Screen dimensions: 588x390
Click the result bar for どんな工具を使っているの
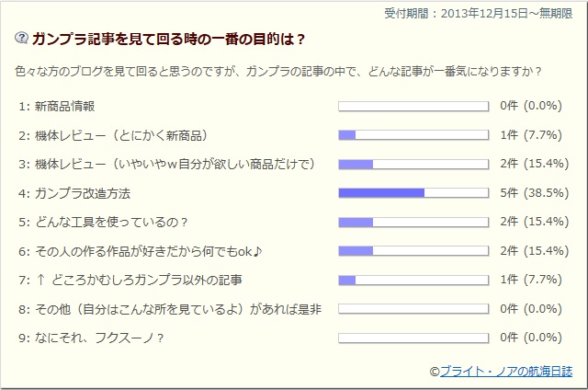tap(413, 223)
